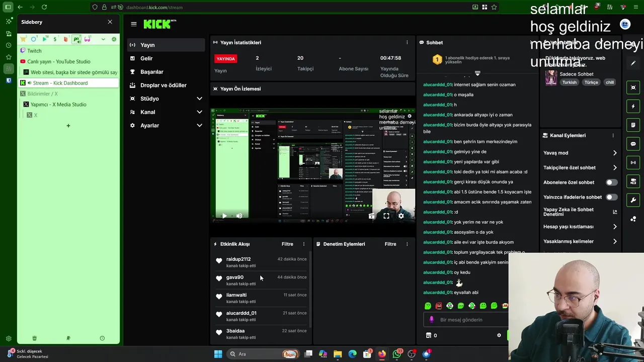Screen dimensions: 644x362
Task: Toggle the wrench tools widget button
Action: pyautogui.click(x=633, y=200)
